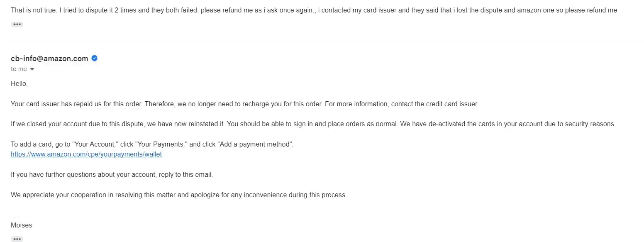The height and width of the screenshot is (242, 644).
Task: Click the "If you have further questions" line
Action: [112, 175]
